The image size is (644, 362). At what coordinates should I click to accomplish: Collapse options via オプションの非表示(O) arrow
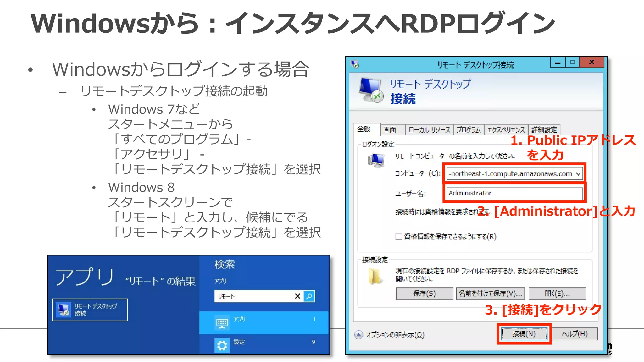pos(358,335)
